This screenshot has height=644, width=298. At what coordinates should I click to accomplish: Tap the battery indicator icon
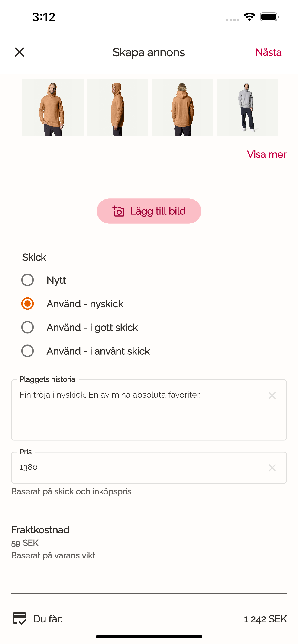[x=269, y=17]
